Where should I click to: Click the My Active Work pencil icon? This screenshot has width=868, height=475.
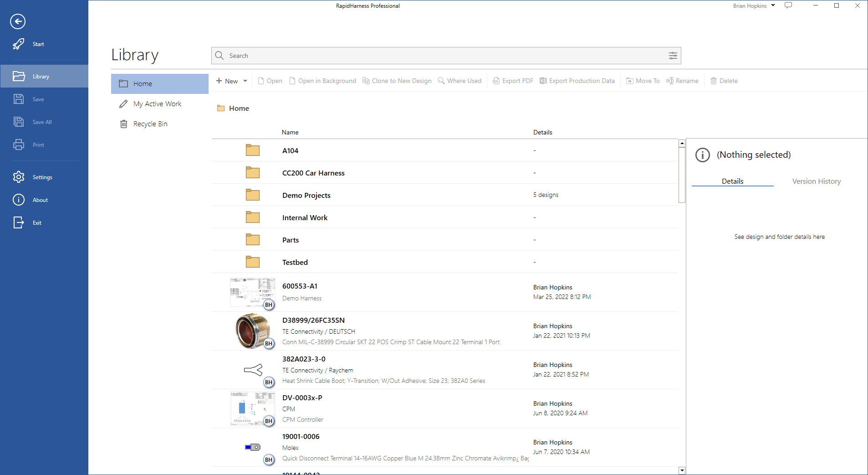(x=123, y=104)
